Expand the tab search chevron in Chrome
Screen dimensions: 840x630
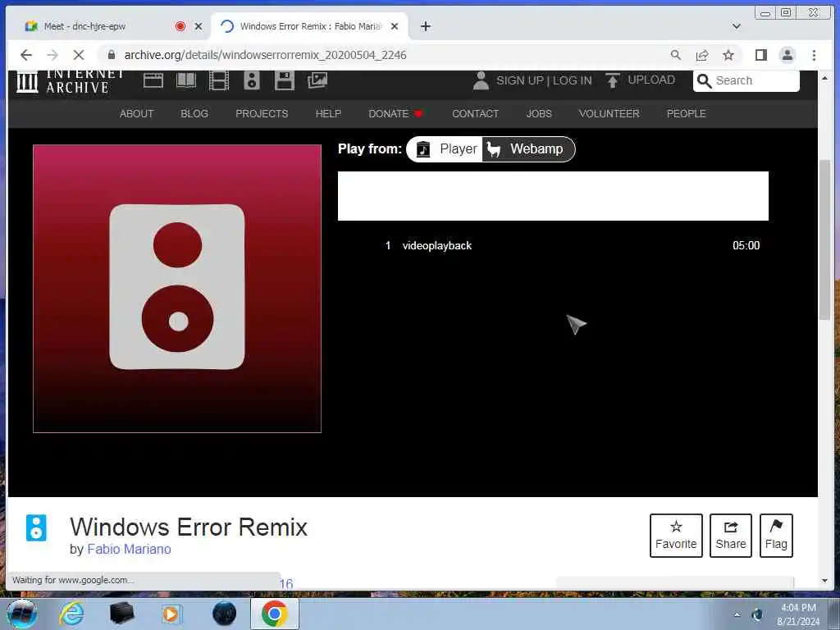(737, 26)
